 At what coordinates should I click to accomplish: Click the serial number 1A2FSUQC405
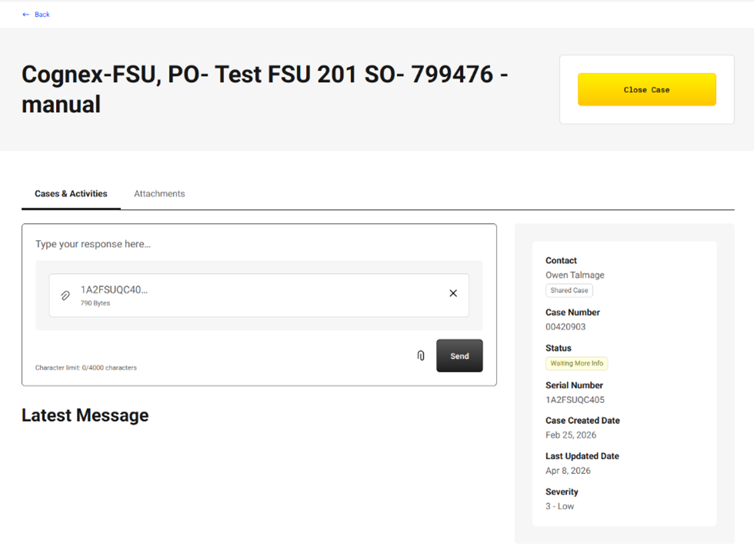tap(575, 400)
